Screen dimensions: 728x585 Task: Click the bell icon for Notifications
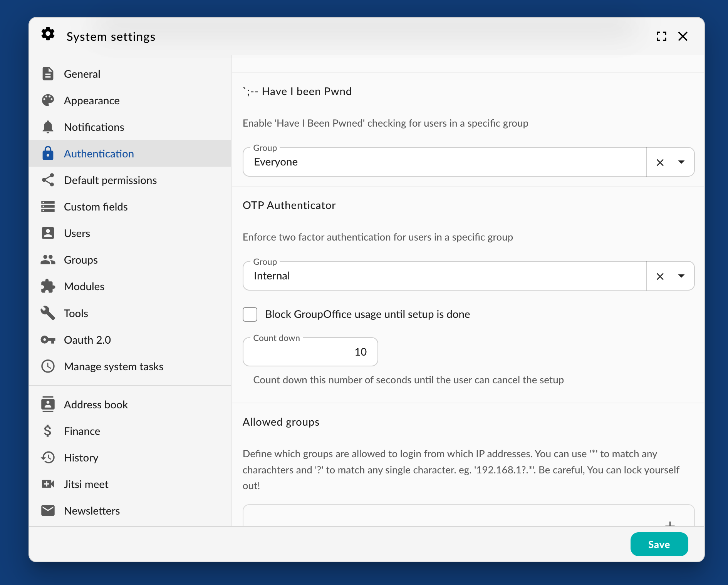[48, 127]
